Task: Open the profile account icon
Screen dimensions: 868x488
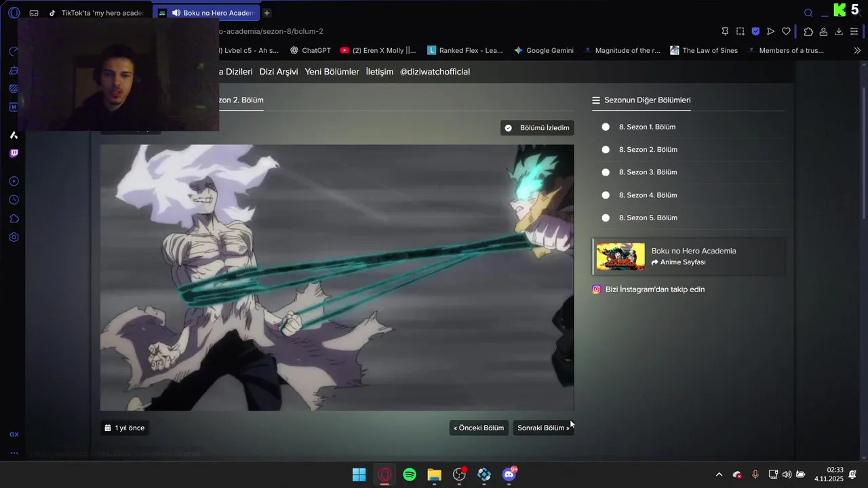Action: pos(823,31)
